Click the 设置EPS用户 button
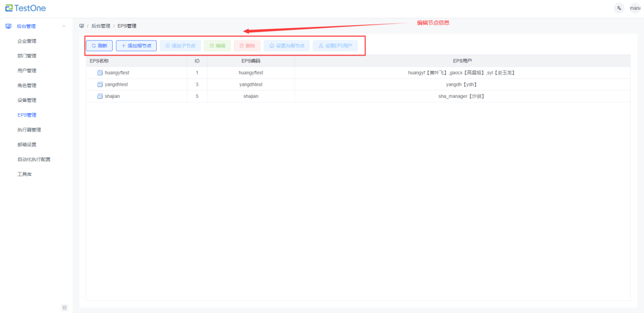644x313 pixels. point(335,45)
